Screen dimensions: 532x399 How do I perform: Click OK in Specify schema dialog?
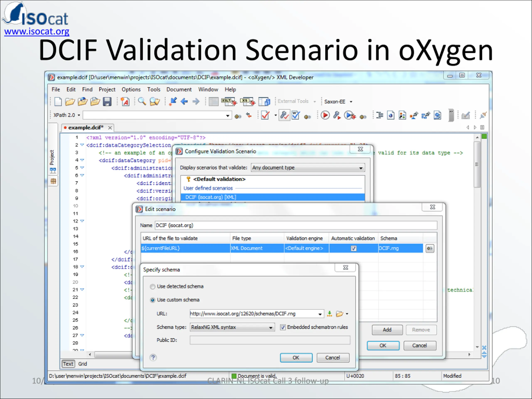pos(296,358)
